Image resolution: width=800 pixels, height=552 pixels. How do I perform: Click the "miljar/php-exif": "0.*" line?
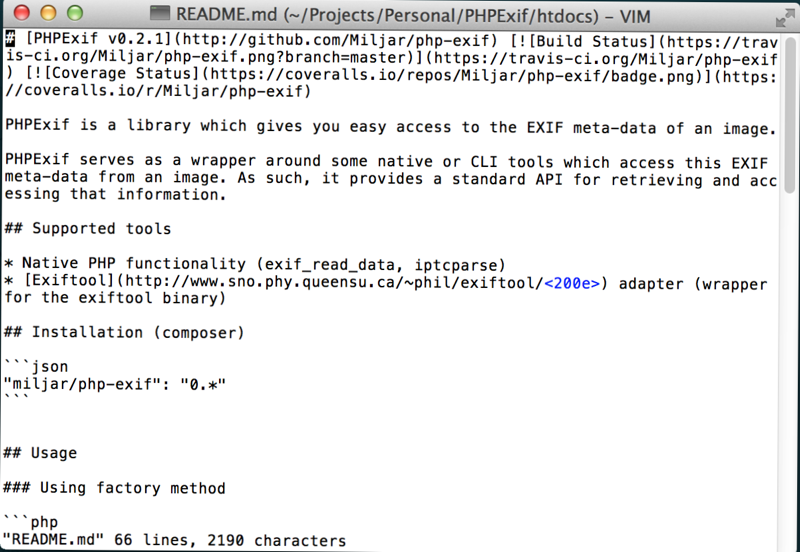(x=115, y=384)
